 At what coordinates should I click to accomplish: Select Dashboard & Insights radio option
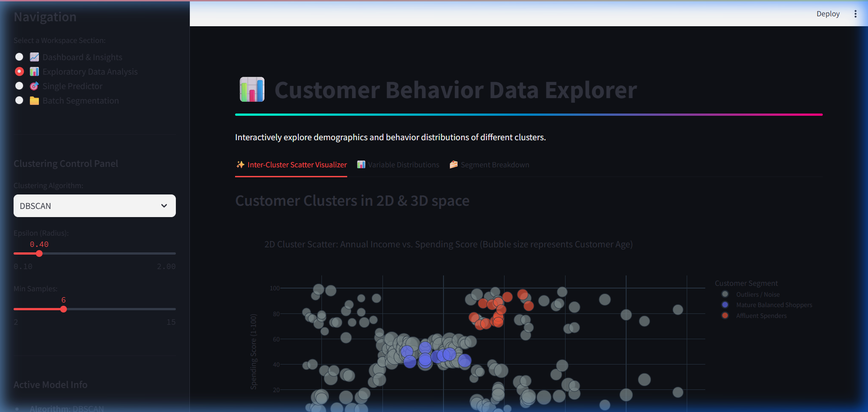(68, 57)
